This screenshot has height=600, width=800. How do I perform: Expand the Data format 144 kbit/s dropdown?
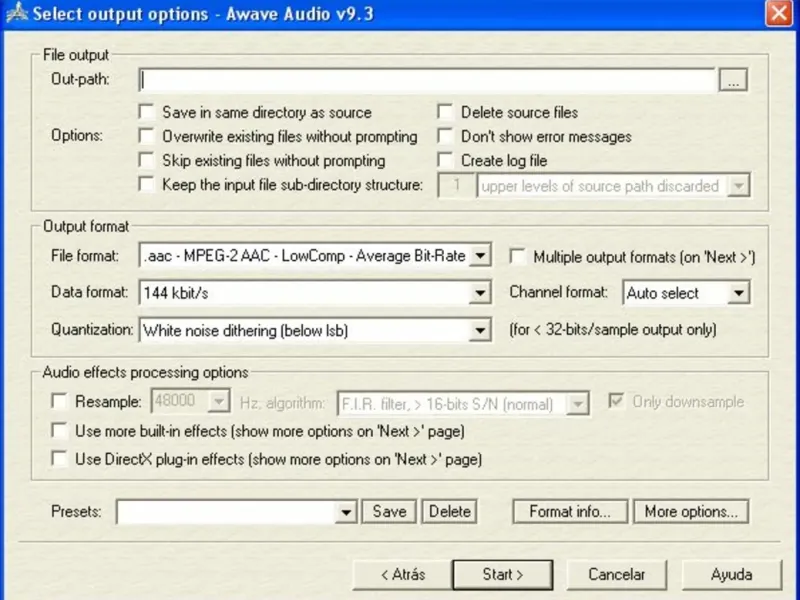480,293
